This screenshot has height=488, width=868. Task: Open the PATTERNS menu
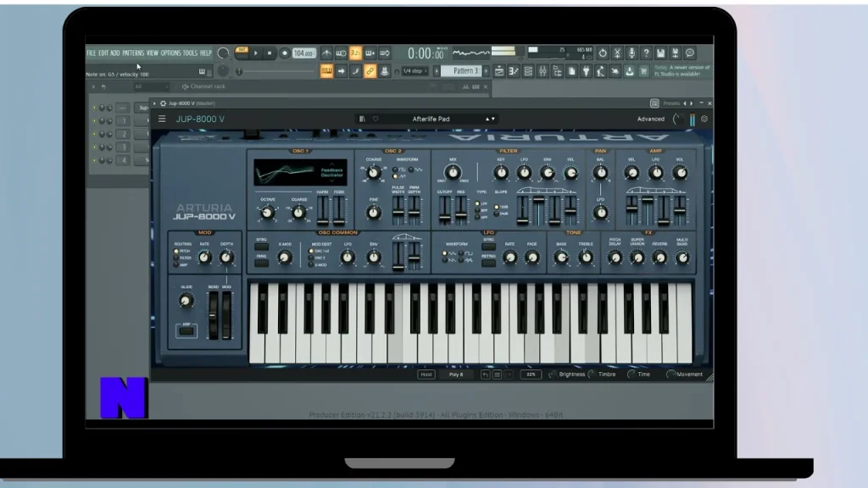click(133, 53)
